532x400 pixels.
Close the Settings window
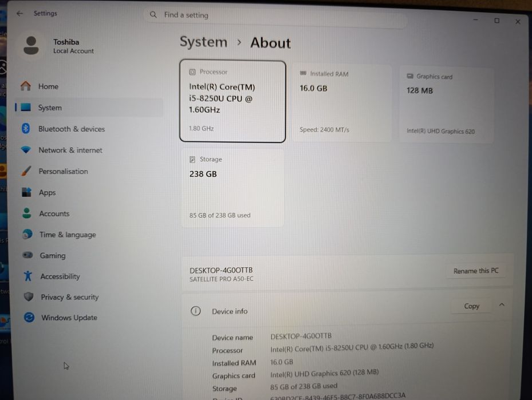coord(518,22)
